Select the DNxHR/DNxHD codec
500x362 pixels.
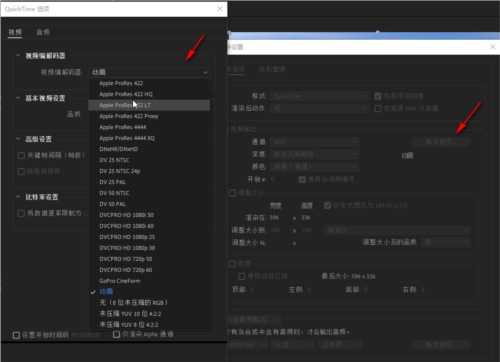click(149, 149)
